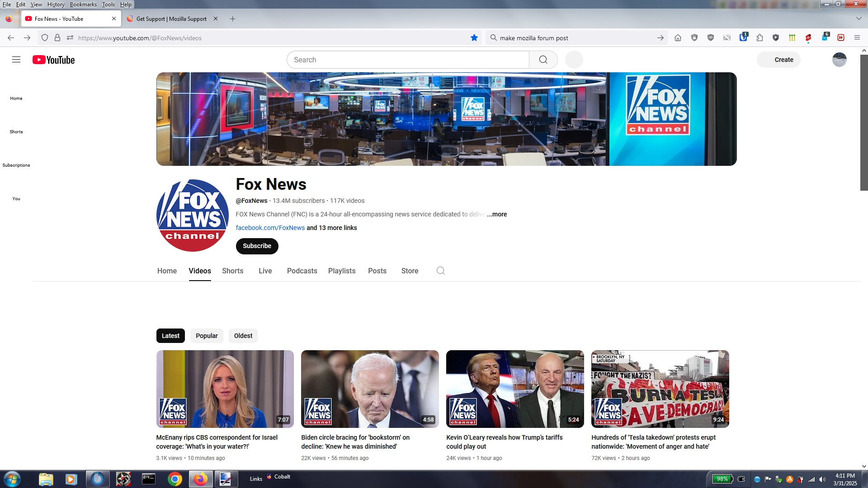The width and height of the screenshot is (868, 488).
Task: Click the search magnifier button
Action: [x=543, y=60]
